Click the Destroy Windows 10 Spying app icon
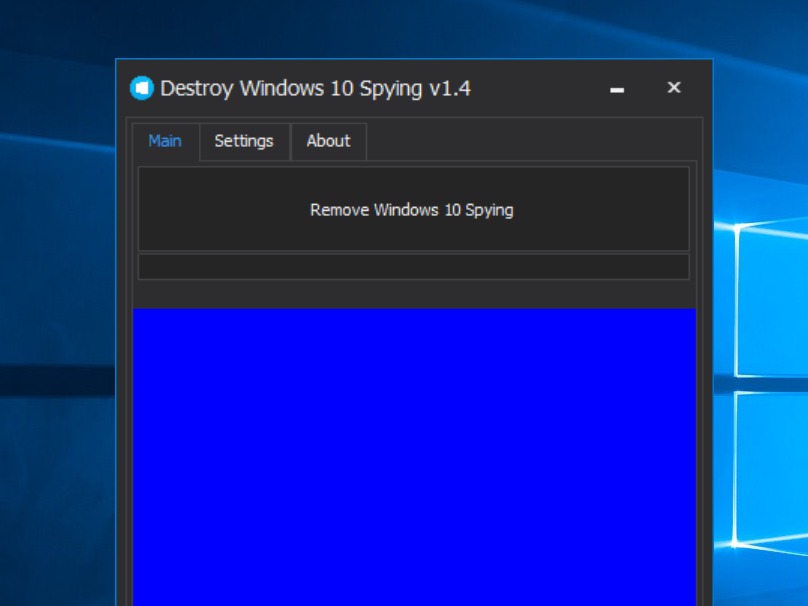This screenshot has width=808, height=606. (142, 88)
